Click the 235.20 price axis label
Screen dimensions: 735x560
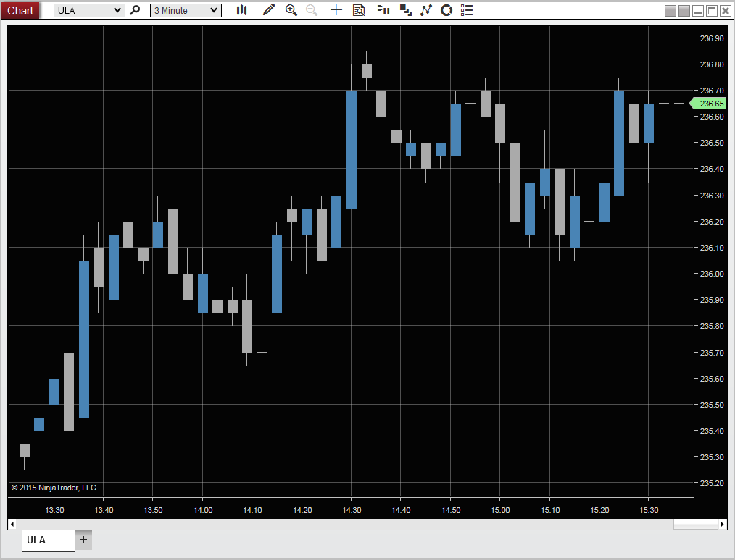pyautogui.click(x=712, y=483)
